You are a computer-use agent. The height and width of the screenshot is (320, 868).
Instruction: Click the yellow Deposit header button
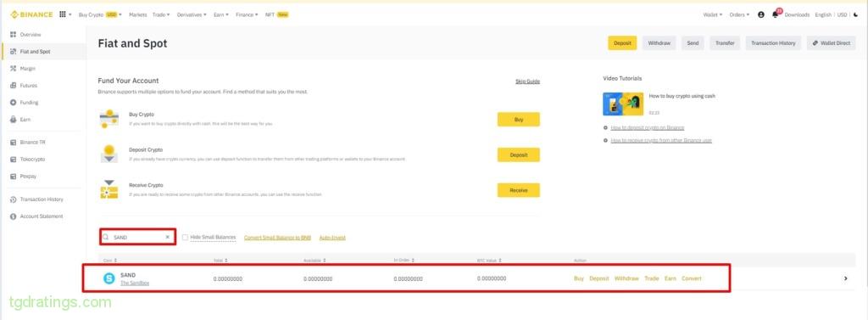pyautogui.click(x=622, y=43)
